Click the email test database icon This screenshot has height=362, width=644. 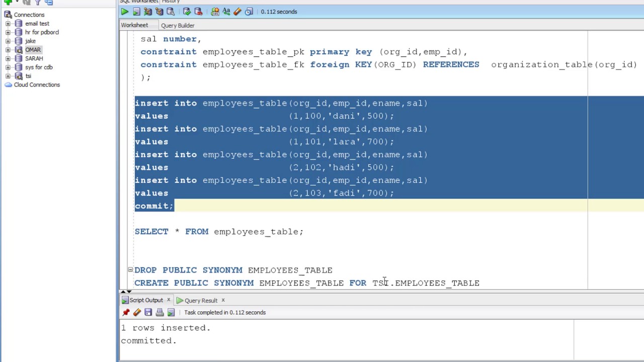click(x=19, y=24)
